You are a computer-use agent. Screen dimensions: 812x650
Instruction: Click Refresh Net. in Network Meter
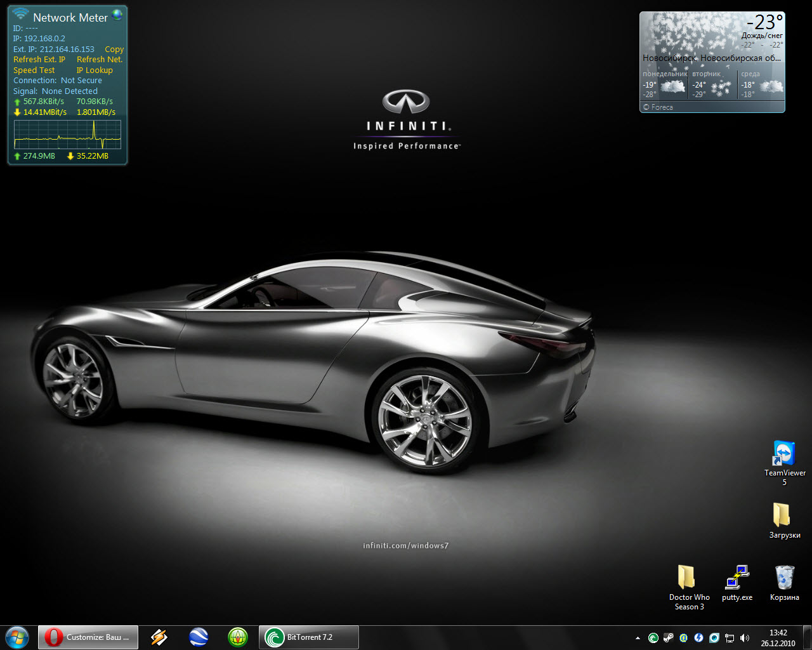[100, 59]
